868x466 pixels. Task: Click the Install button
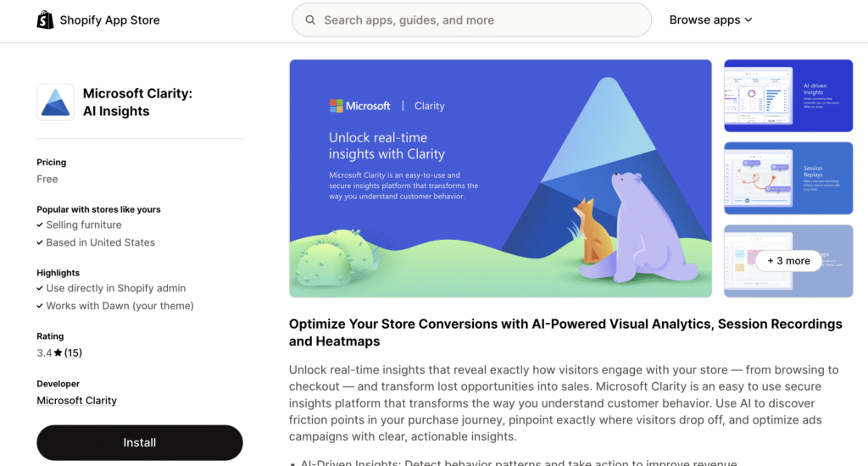(x=140, y=443)
